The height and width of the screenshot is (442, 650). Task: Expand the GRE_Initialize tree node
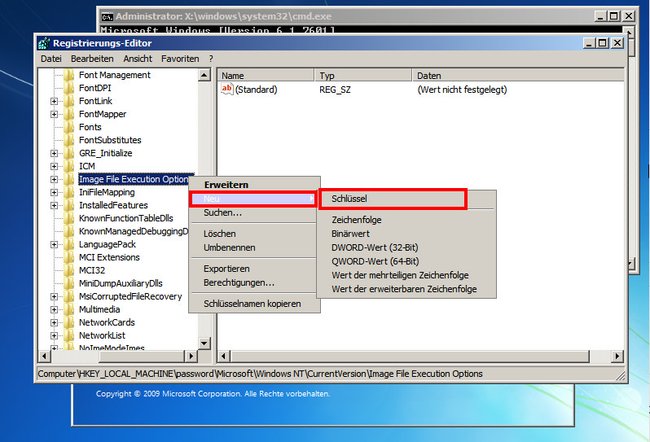pos(54,153)
